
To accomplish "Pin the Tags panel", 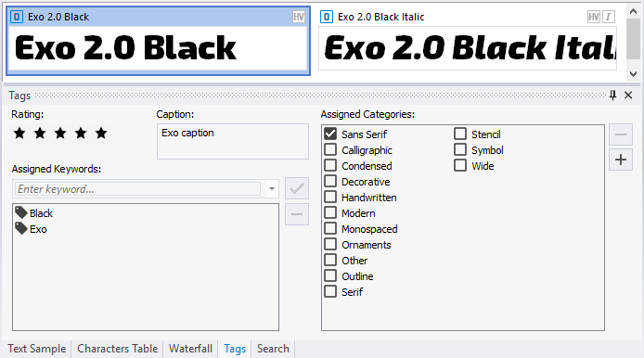I will tap(612, 96).
